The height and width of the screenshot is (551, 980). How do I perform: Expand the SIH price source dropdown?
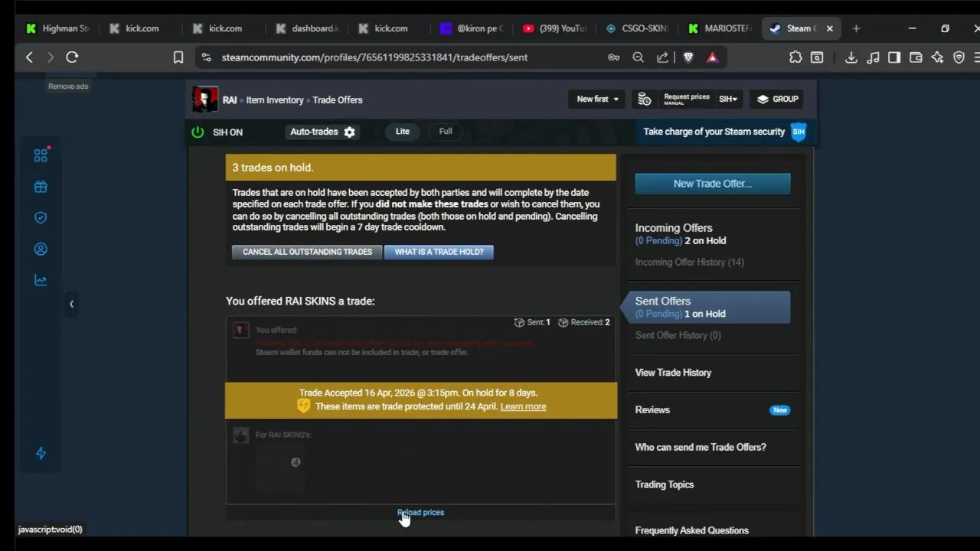click(728, 99)
